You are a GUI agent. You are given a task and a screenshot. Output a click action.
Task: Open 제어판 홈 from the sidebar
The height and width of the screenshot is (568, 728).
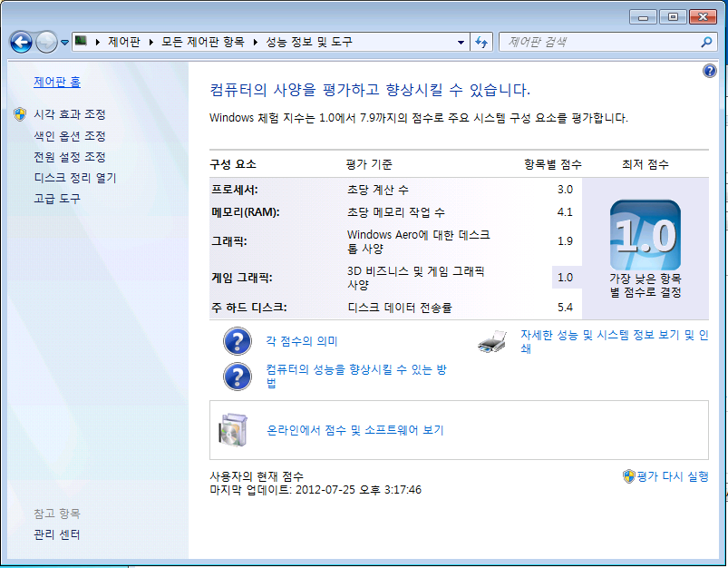56,80
